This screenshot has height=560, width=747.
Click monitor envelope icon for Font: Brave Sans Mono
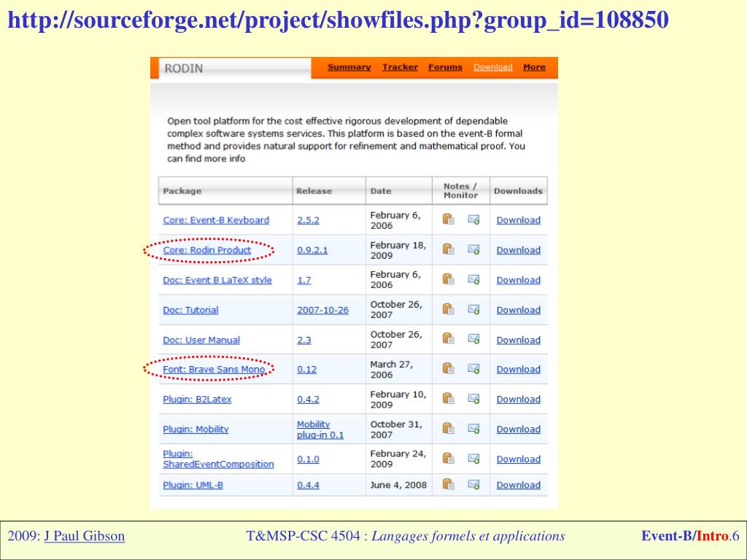473,368
